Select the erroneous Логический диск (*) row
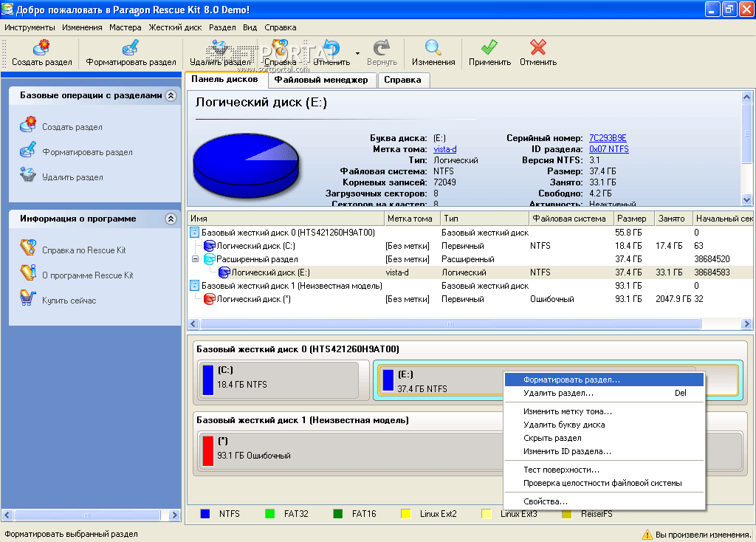Screen dimensions: 756x542 click(470, 299)
